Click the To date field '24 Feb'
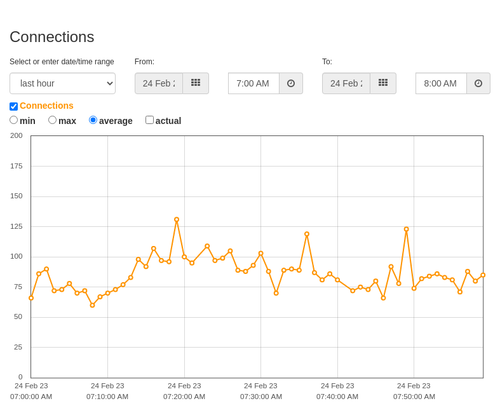This screenshot has width=500, height=403. click(x=346, y=83)
